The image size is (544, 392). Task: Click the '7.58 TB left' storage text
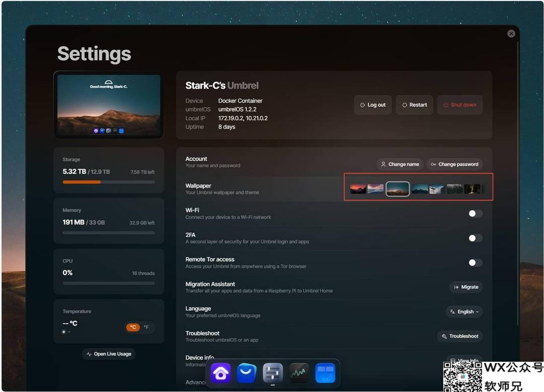point(143,172)
